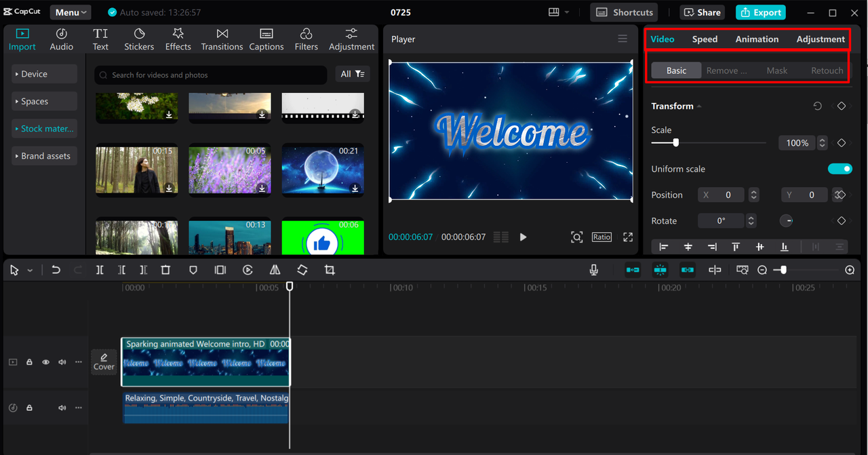
Task: Open the Stickers tab
Action: 139,39
